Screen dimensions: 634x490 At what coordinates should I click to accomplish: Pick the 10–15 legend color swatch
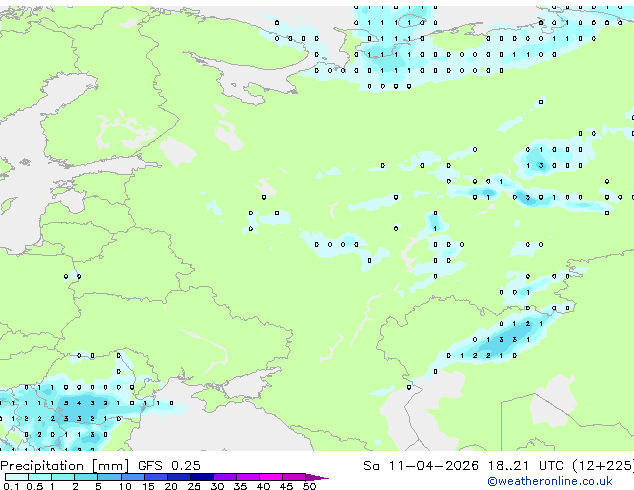click(x=133, y=477)
